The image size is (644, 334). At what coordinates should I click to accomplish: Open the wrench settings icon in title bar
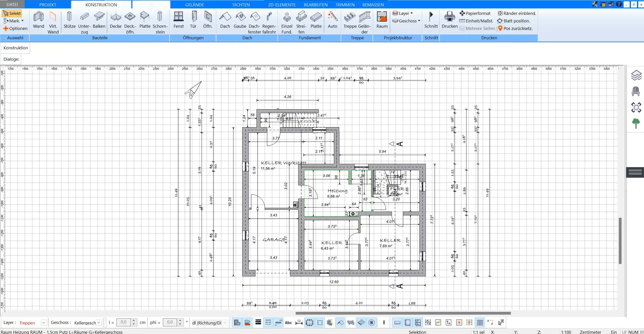point(595,4)
